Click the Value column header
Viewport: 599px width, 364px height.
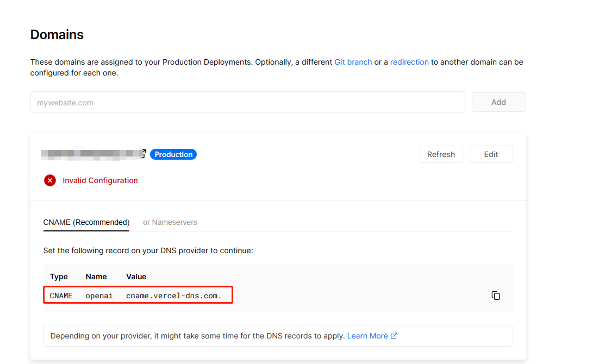(136, 277)
